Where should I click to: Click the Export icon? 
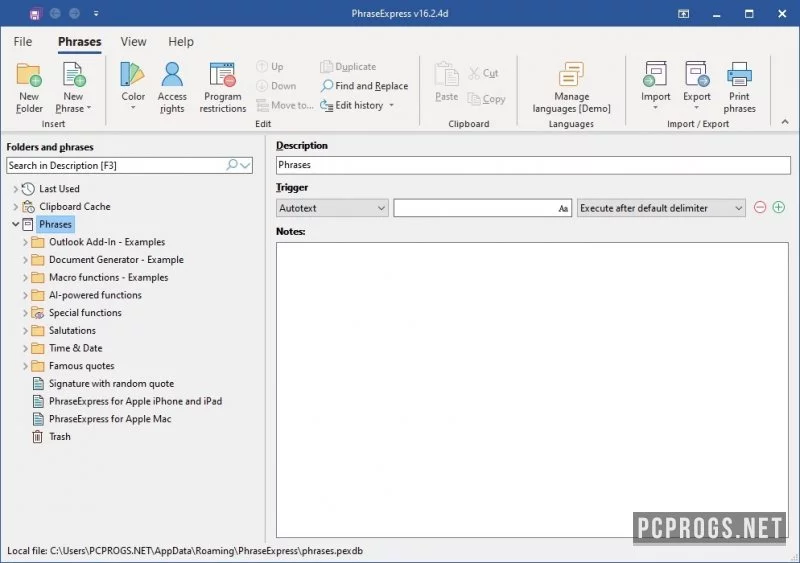[697, 74]
